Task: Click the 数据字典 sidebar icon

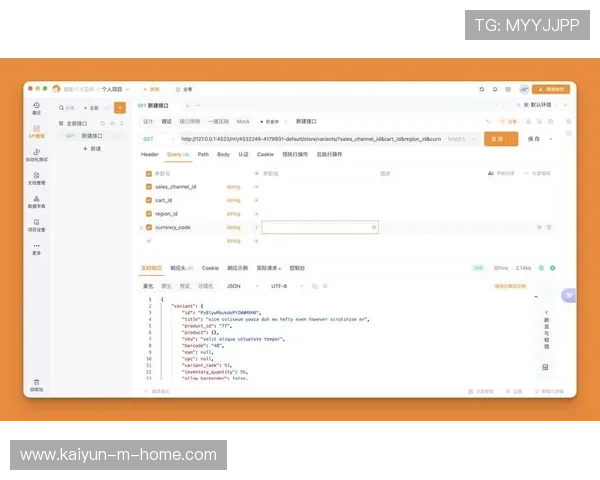Action: coord(37,199)
